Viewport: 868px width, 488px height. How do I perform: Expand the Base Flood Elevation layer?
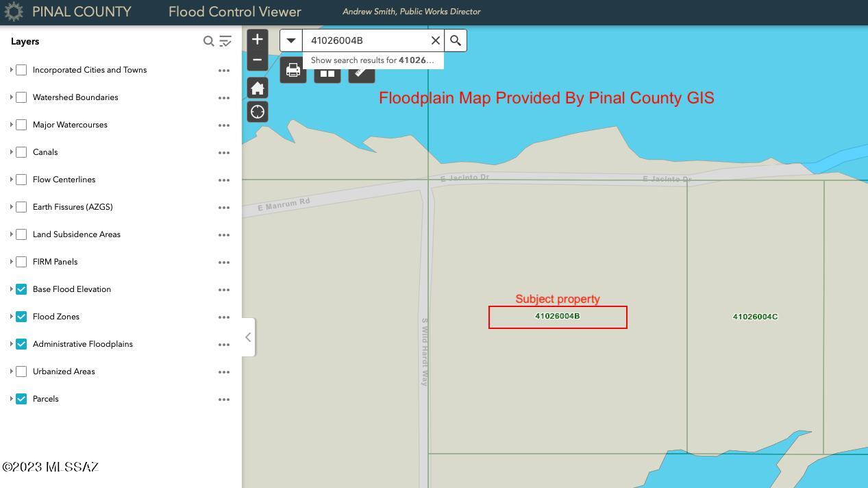point(12,289)
